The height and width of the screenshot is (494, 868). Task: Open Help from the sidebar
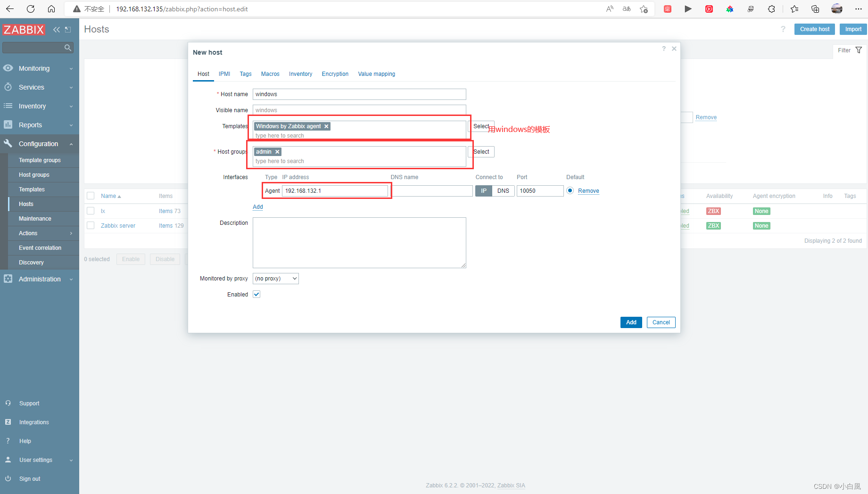click(x=25, y=441)
